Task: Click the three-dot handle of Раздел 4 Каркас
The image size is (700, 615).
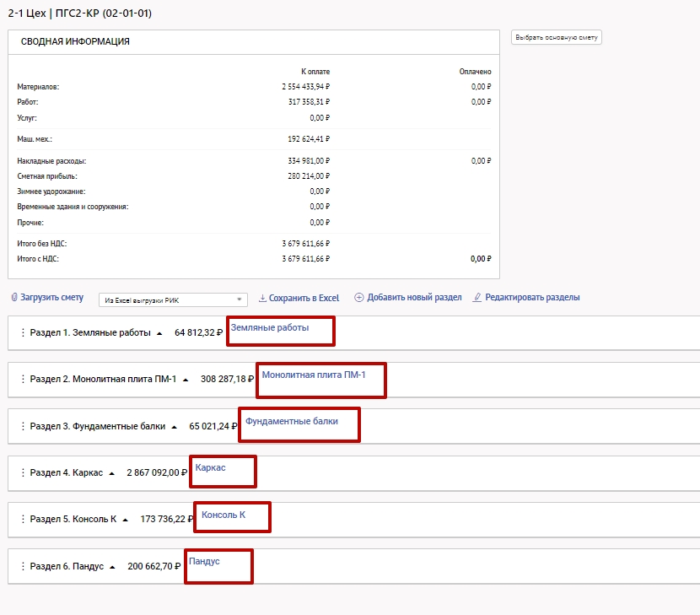Action: 23,472
